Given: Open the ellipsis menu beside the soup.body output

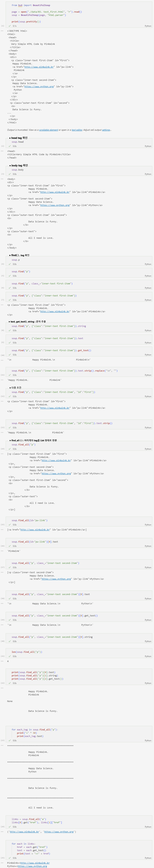Looking at the screenshot, I should [2, 179].
